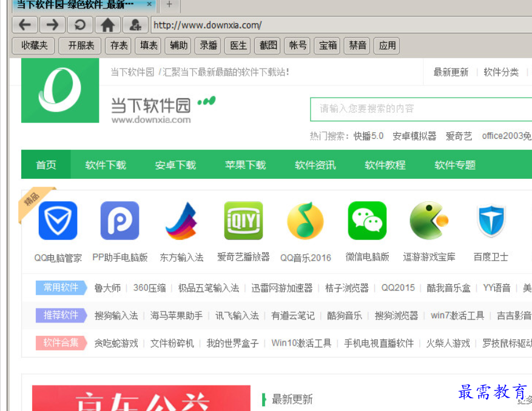Click the 推荐软件 category label
The width and height of the screenshot is (532, 411).
[61, 315]
